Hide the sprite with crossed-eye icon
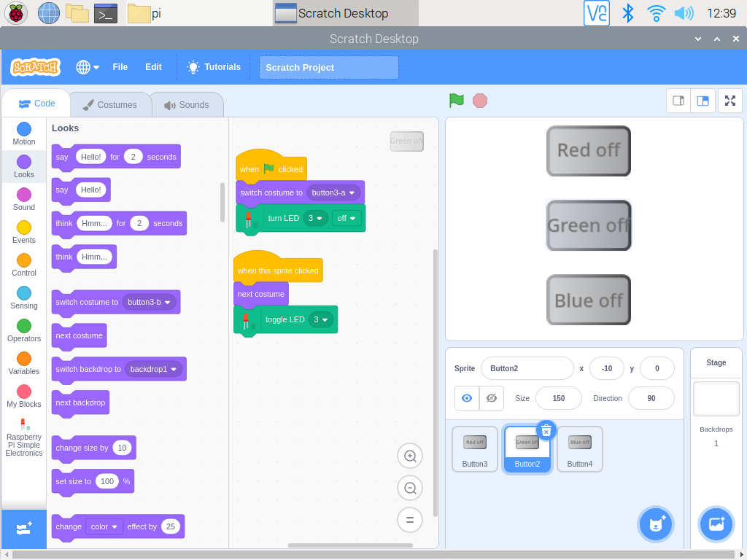 pos(491,398)
